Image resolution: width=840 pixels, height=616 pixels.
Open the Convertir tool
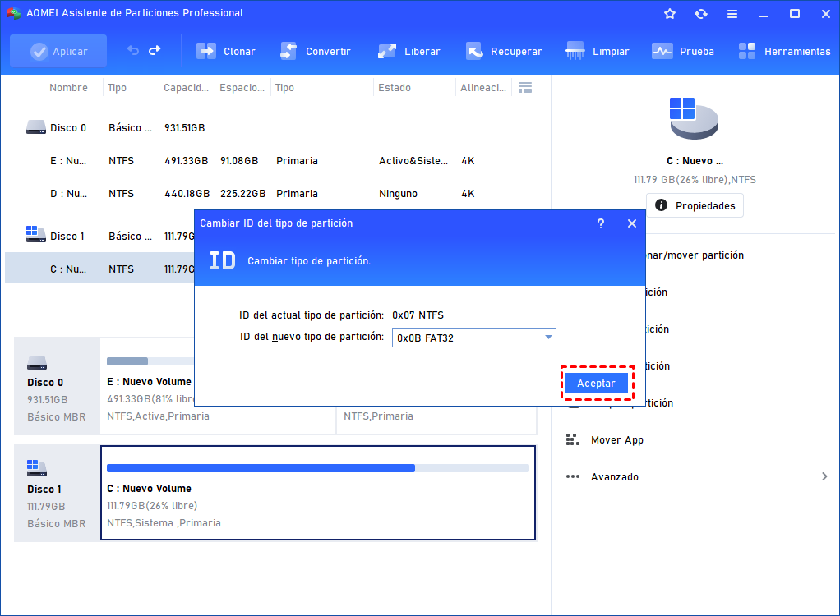coord(315,52)
